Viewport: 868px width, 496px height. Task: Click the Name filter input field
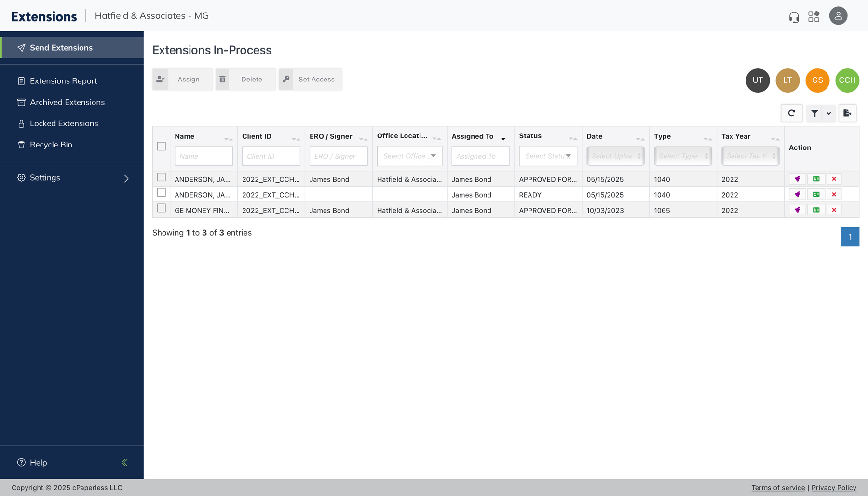[x=203, y=156]
